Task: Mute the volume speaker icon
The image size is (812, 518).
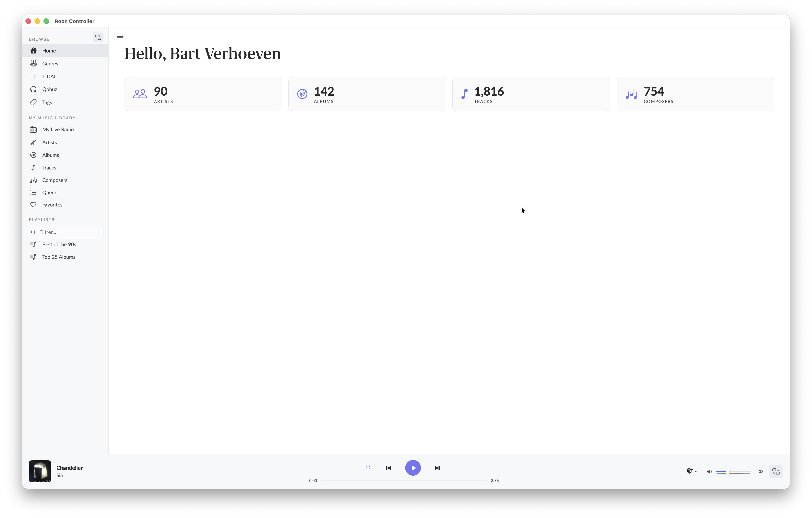Action: tap(709, 471)
